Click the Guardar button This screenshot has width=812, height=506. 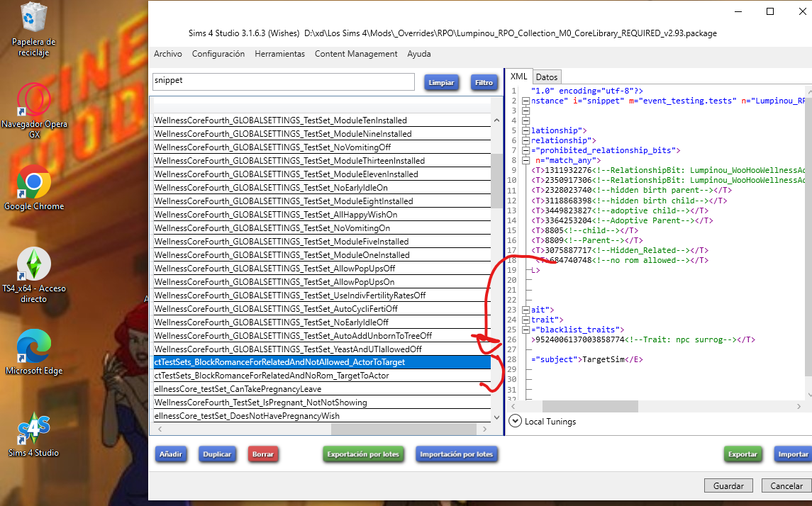pyautogui.click(x=728, y=486)
